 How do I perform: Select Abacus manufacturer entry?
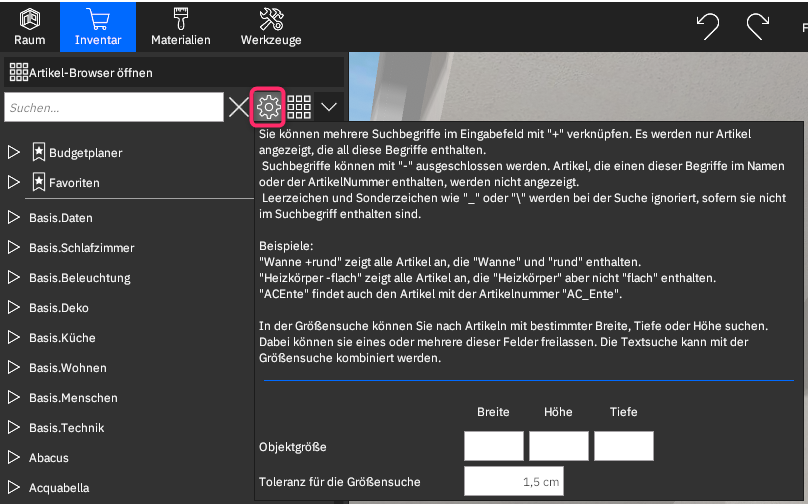point(48,458)
